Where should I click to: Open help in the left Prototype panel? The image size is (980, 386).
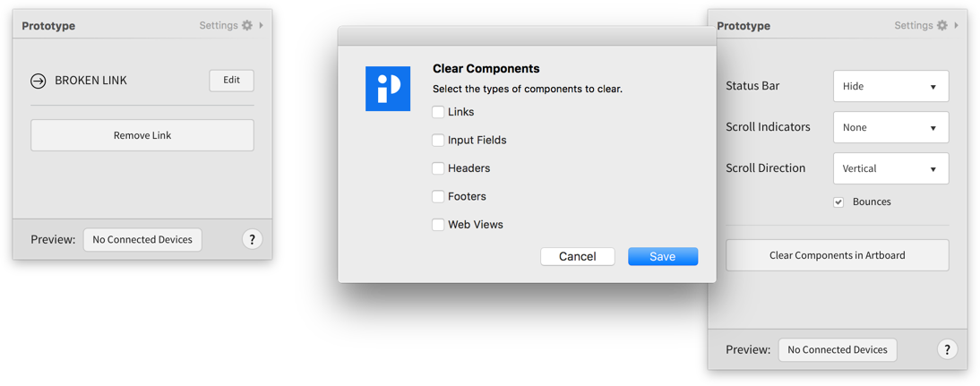coord(252,239)
